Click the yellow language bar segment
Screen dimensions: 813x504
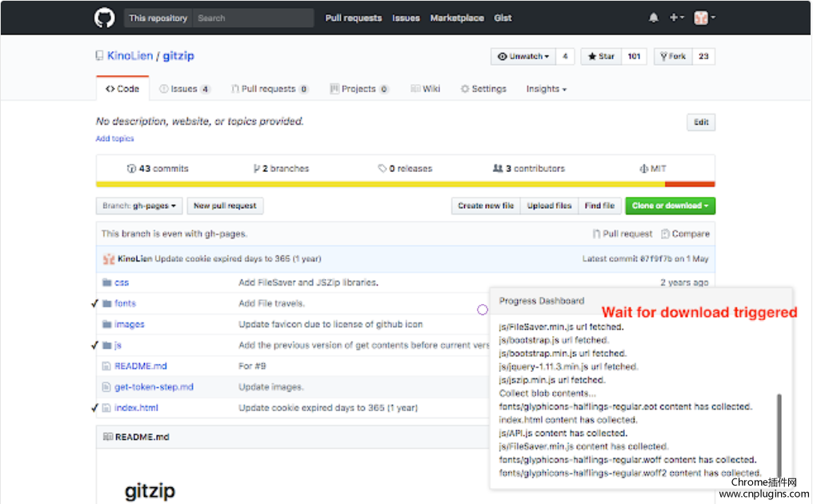click(x=380, y=184)
